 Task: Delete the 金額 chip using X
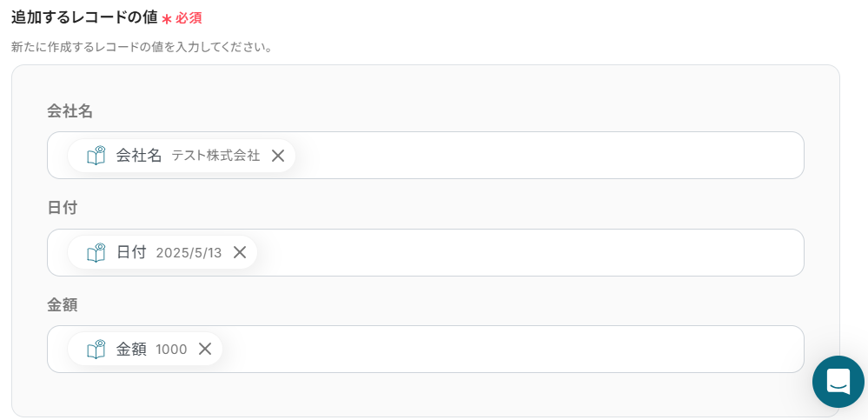[x=205, y=349]
